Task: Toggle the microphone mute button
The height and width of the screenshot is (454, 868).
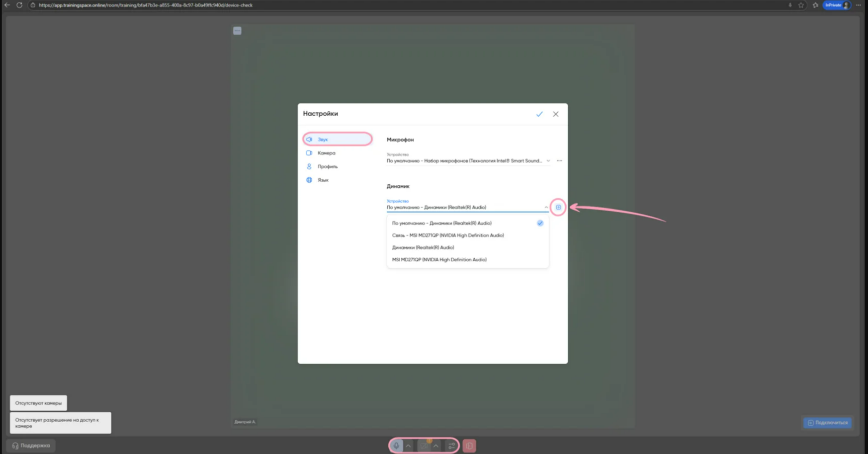Action: point(396,446)
